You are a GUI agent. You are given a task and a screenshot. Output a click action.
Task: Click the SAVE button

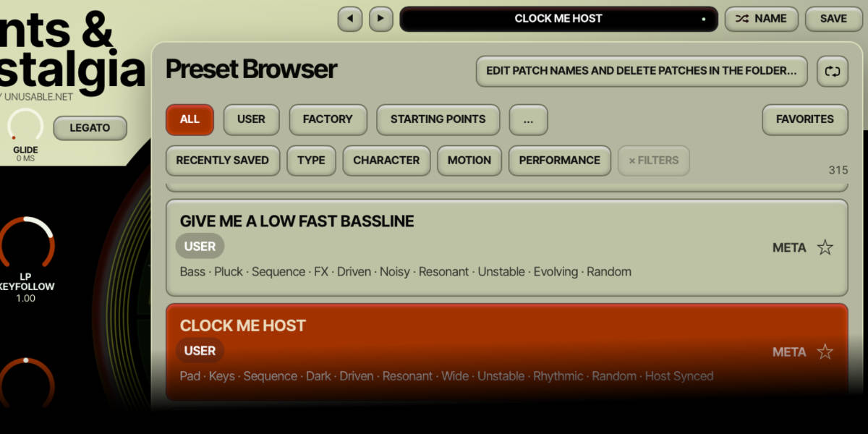click(833, 19)
